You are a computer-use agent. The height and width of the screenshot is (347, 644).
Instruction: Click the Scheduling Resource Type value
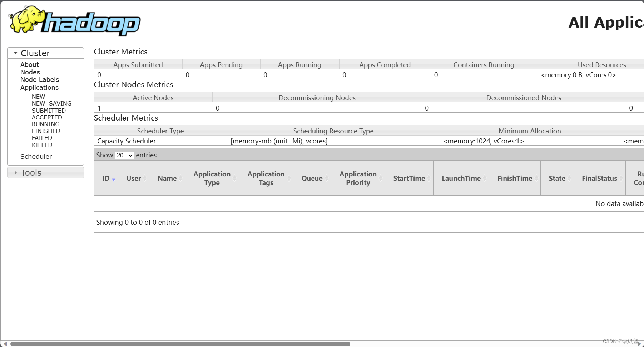coord(279,141)
